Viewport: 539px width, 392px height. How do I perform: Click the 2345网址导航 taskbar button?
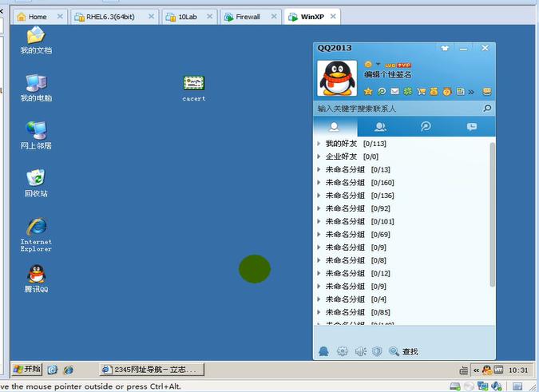pos(152,370)
